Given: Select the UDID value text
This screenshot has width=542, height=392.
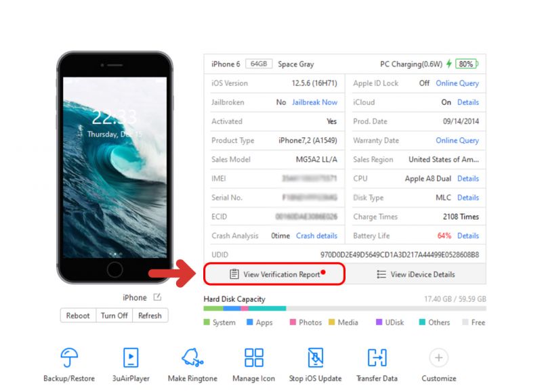Looking at the screenshot, I should 399,255.
